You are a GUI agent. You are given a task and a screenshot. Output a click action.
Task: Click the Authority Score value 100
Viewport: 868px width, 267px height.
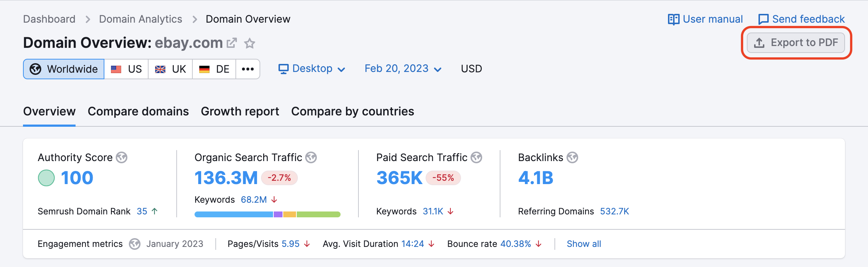tap(77, 178)
